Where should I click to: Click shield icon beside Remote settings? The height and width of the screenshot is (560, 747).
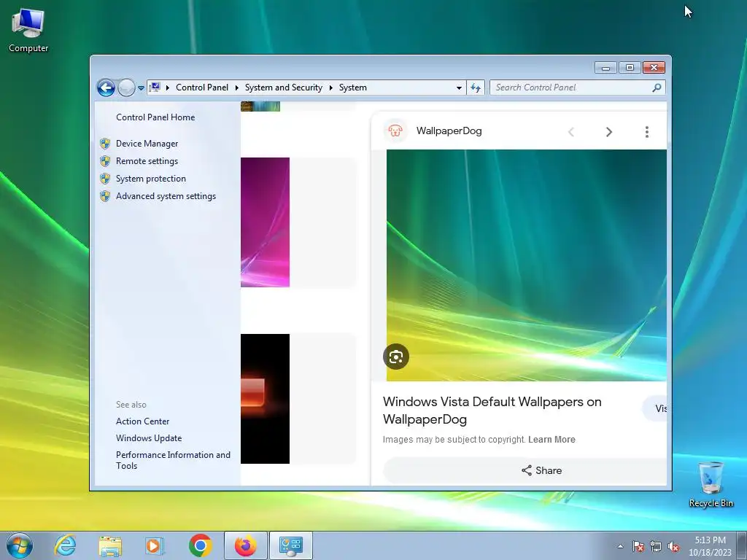(105, 161)
